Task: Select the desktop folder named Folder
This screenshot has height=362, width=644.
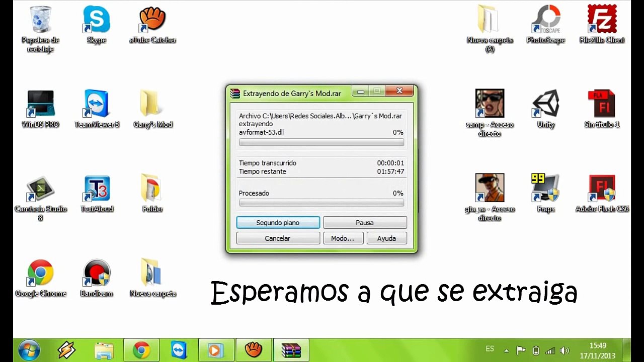Action: (x=152, y=194)
